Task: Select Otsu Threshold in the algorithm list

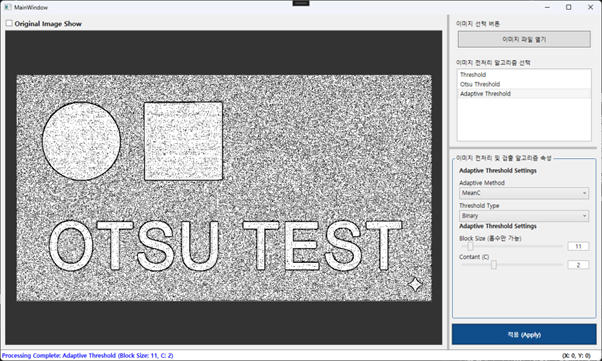Action: click(524, 84)
